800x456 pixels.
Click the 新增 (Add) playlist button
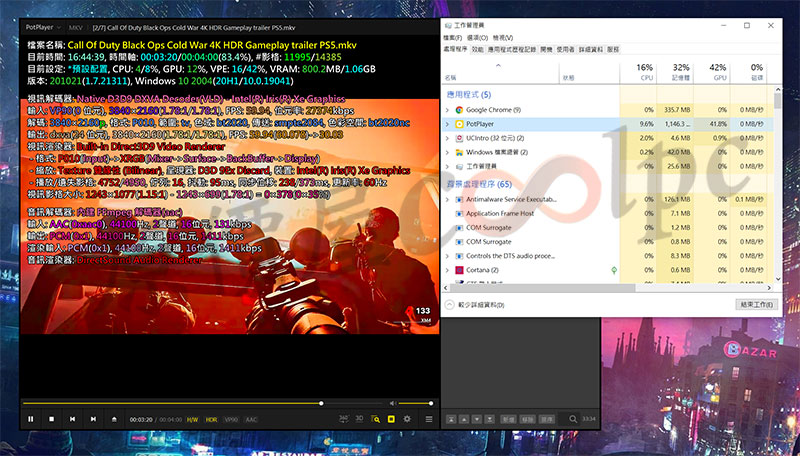508,419
